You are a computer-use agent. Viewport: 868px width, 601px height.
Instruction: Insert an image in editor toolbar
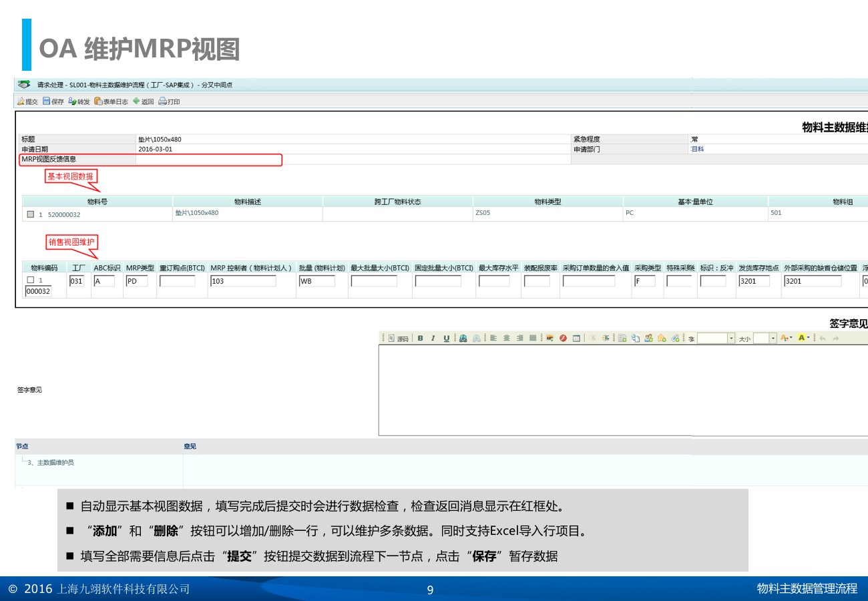pyautogui.click(x=550, y=339)
